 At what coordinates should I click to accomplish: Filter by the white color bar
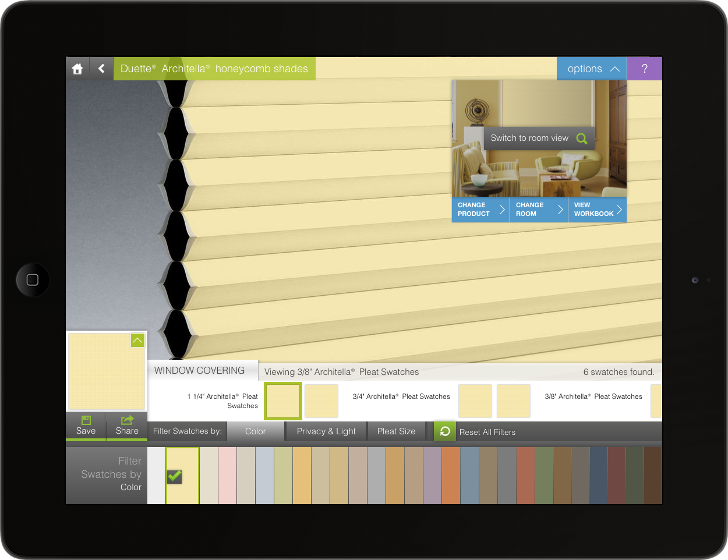click(x=157, y=476)
